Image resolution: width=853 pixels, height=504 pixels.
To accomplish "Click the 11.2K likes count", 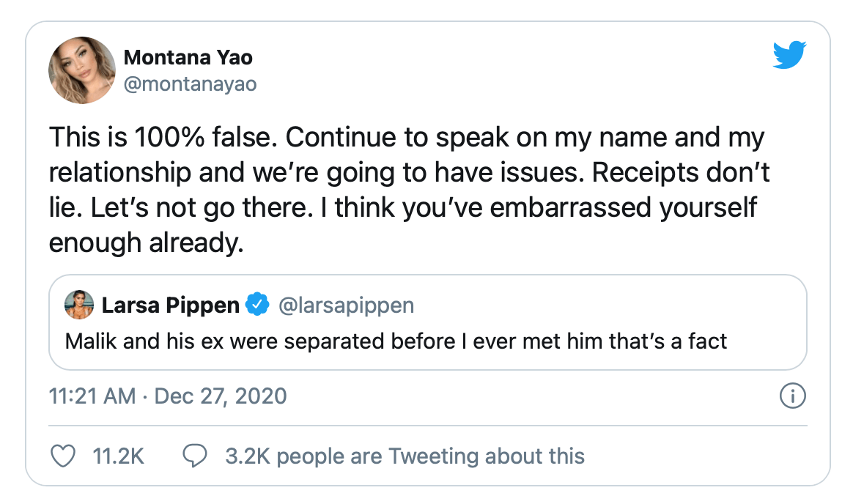I will [x=118, y=456].
